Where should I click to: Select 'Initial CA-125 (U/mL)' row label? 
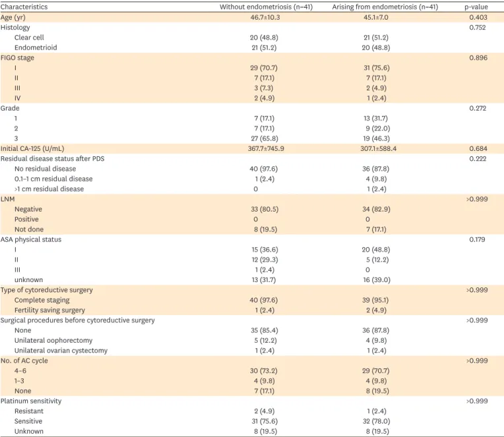click(x=32, y=149)
